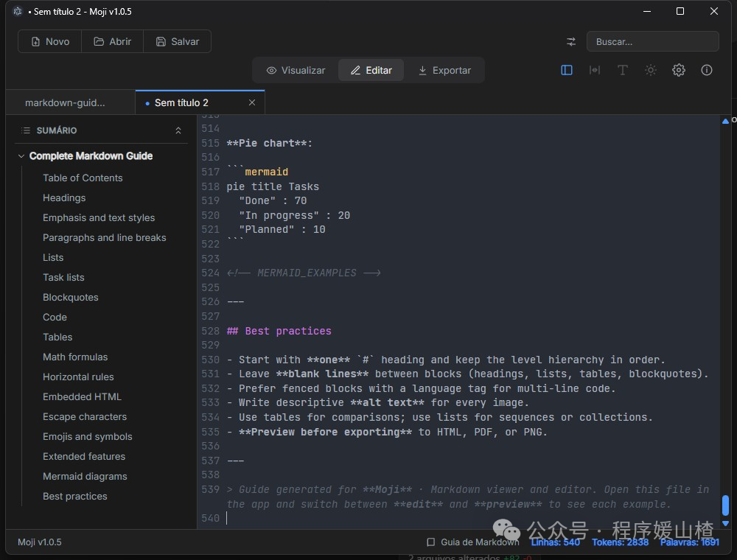Open the typography T icon
The width and height of the screenshot is (737, 560).
coord(622,70)
